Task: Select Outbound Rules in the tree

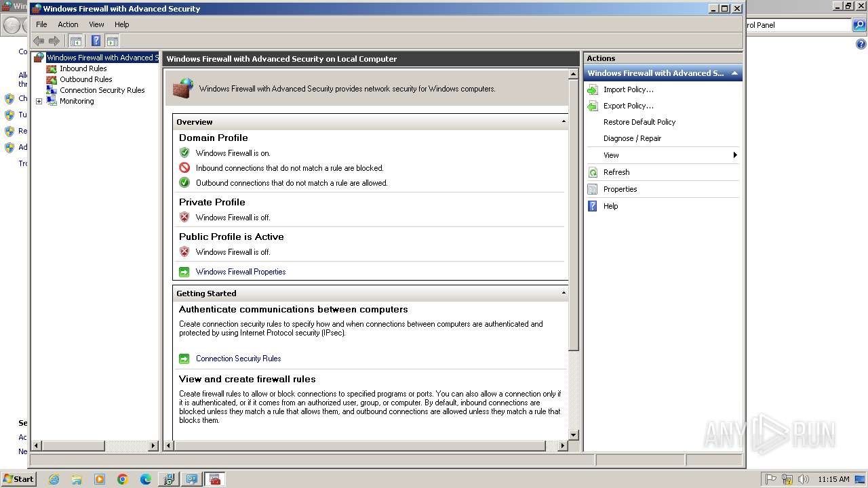Action: click(x=86, y=79)
